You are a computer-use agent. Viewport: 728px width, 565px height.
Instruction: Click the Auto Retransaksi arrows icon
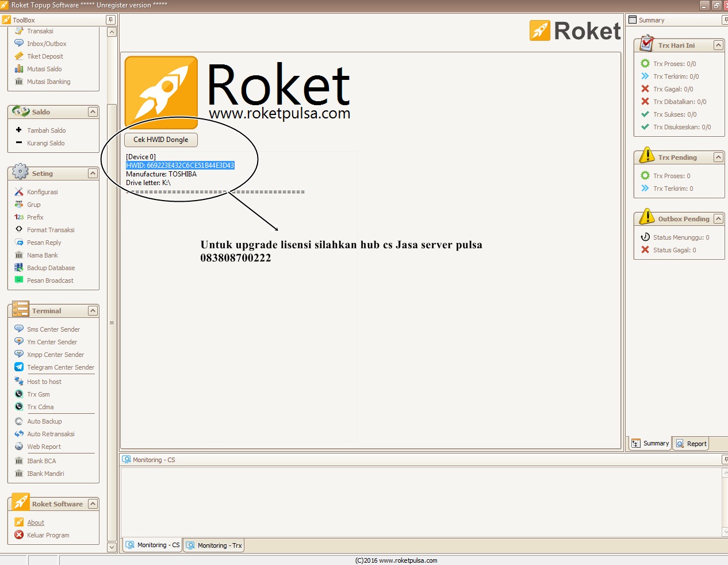(x=19, y=433)
